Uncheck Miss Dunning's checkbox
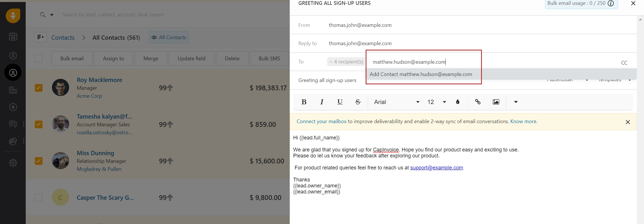 [39, 161]
